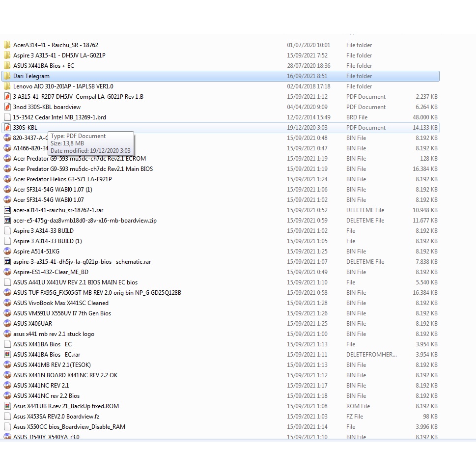Click acer-e5-475g boardview.zip file name
The width and height of the screenshot is (476, 476).
click(x=84, y=221)
